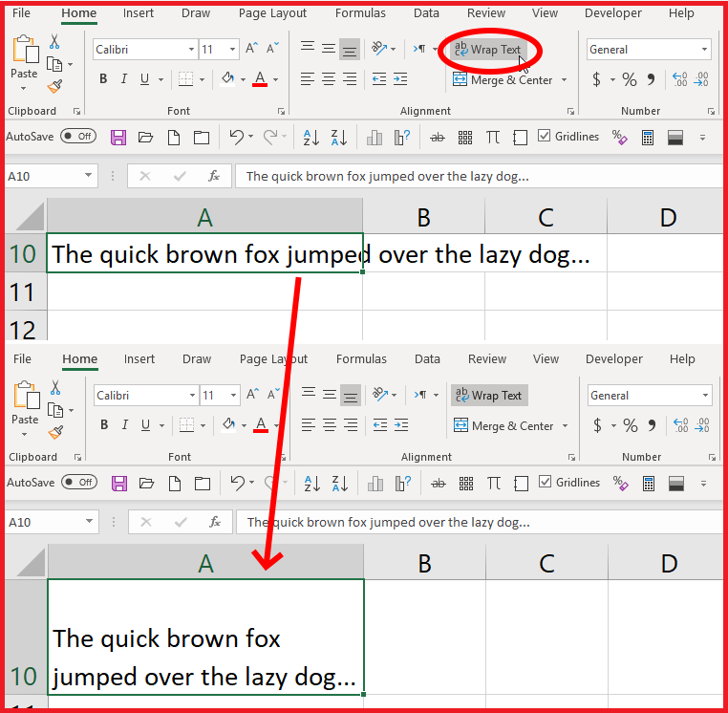Click the Copy icon in the upper ribbon
728x713 pixels.
coord(54,64)
